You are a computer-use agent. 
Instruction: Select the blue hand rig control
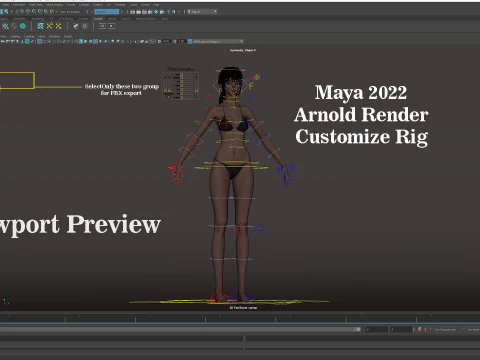coord(286,173)
